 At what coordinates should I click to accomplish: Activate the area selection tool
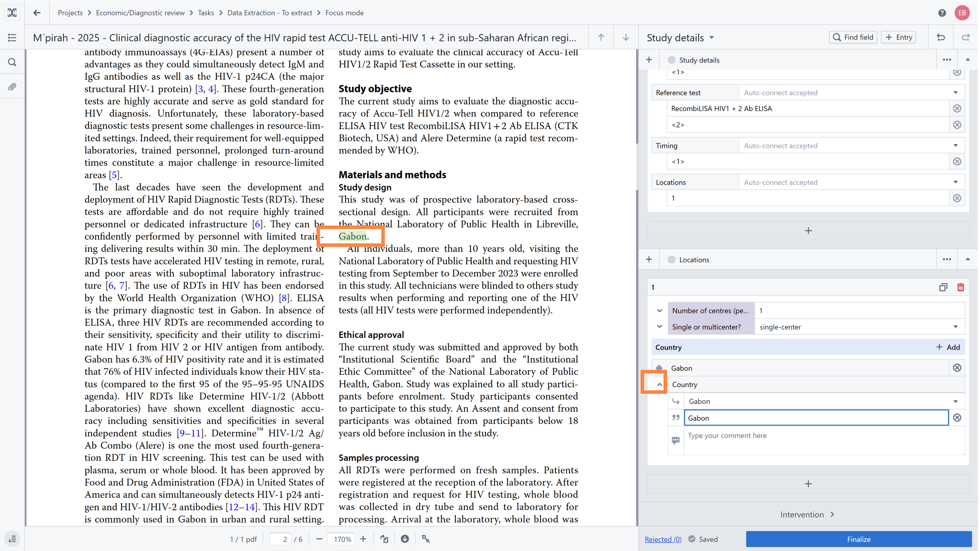[x=426, y=539]
